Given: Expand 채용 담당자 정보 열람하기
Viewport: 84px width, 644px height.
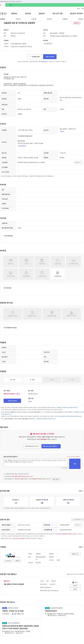Looking at the screenshot, I should (51, 446).
